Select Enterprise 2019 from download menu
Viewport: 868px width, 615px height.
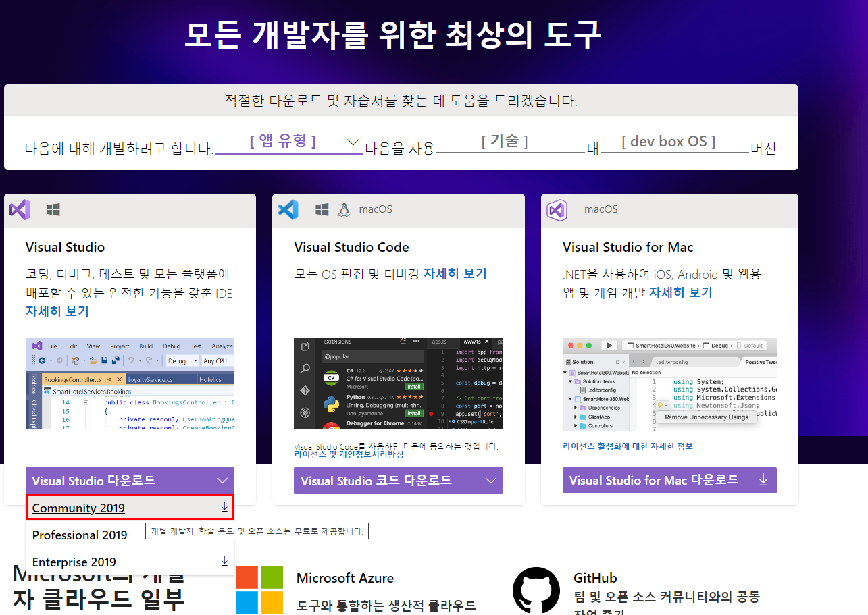coord(130,562)
